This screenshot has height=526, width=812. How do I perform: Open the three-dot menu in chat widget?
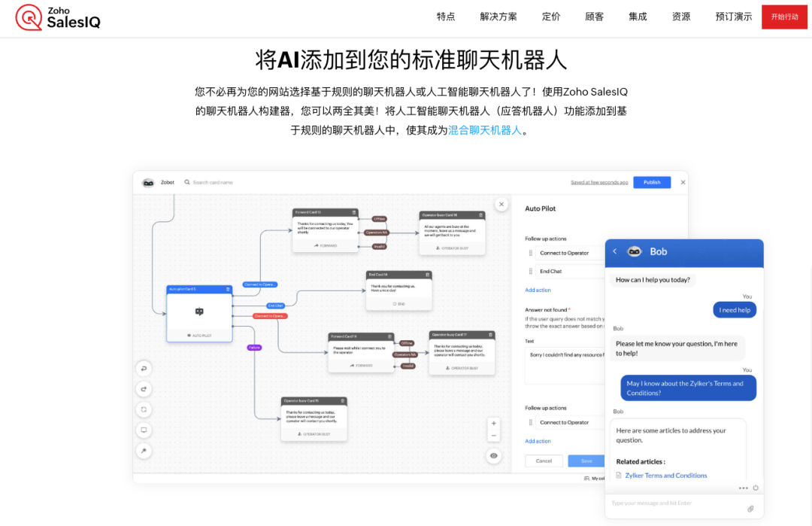click(x=743, y=488)
